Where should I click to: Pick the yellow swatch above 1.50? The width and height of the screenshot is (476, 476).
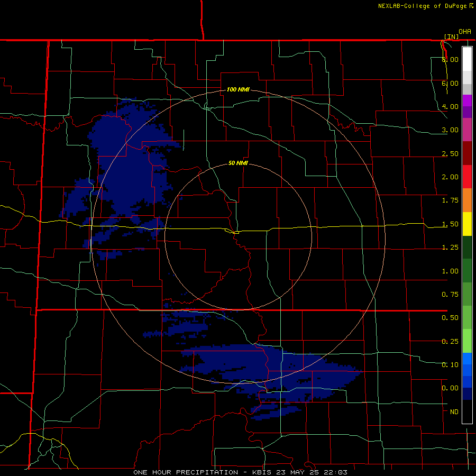click(467, 224)
